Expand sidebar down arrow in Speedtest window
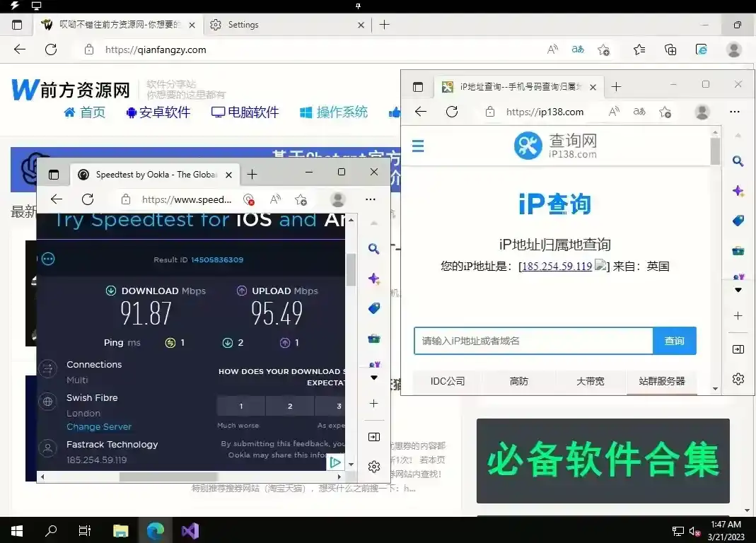Viewport: 756px width, 543px height. (x=373, y=378)
